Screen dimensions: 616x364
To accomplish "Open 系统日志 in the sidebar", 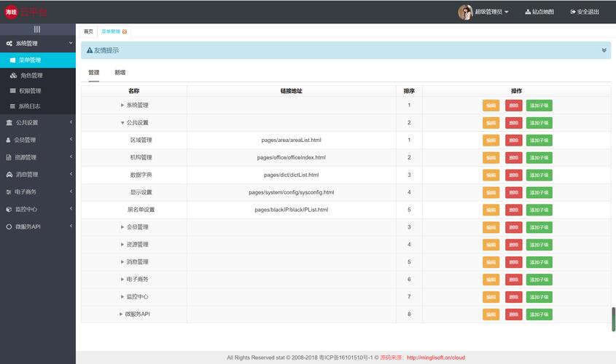I will pos(38,106).
